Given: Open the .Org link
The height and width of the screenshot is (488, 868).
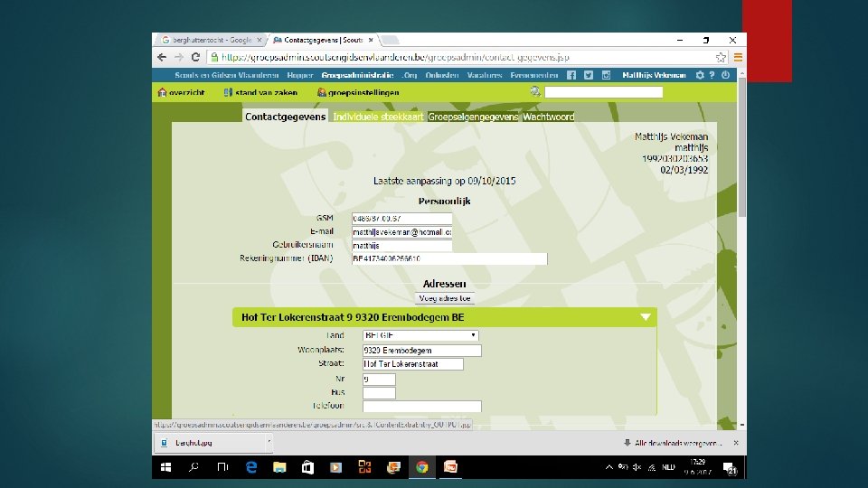Looking at the screenshot, I should coord(410,75).
